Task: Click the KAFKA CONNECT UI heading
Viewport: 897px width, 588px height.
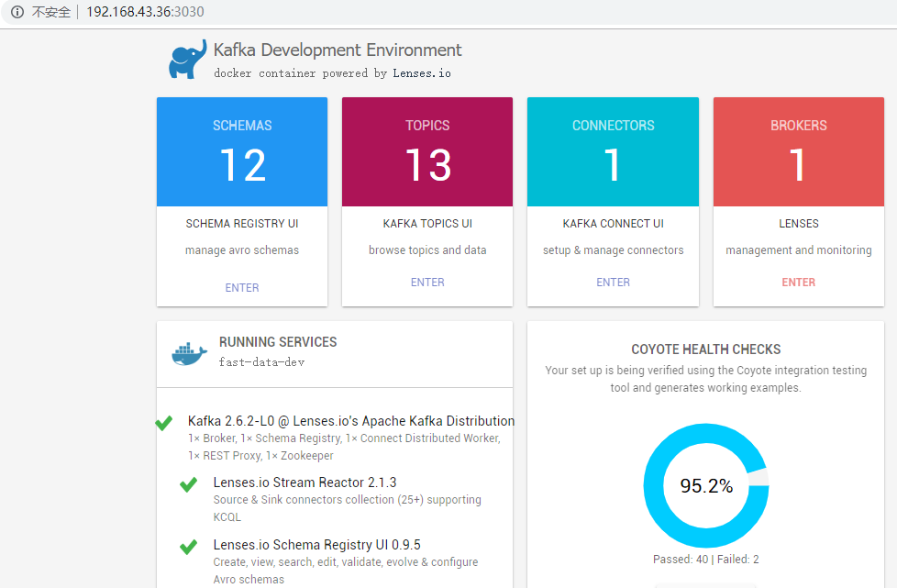Action: point(614,224)
